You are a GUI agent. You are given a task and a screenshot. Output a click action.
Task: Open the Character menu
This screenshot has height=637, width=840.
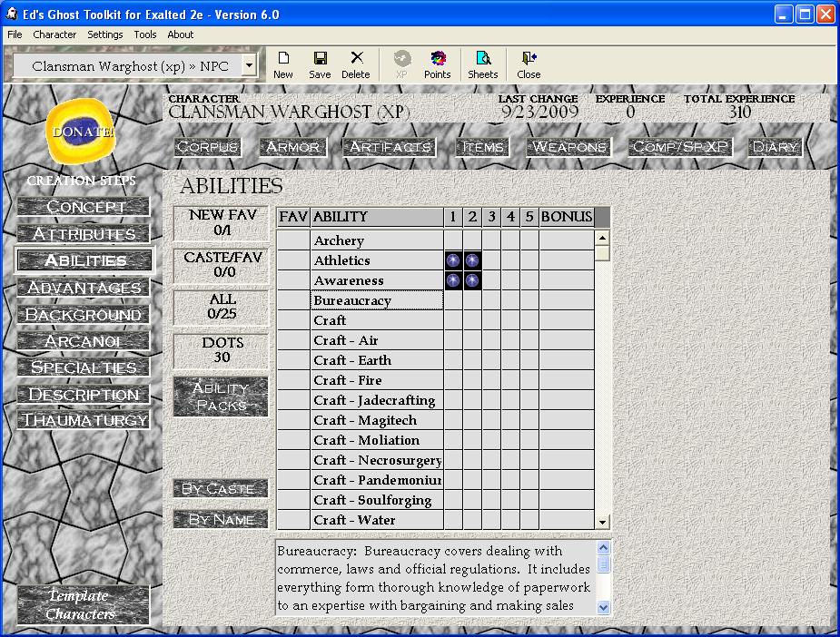click(54, 34)
